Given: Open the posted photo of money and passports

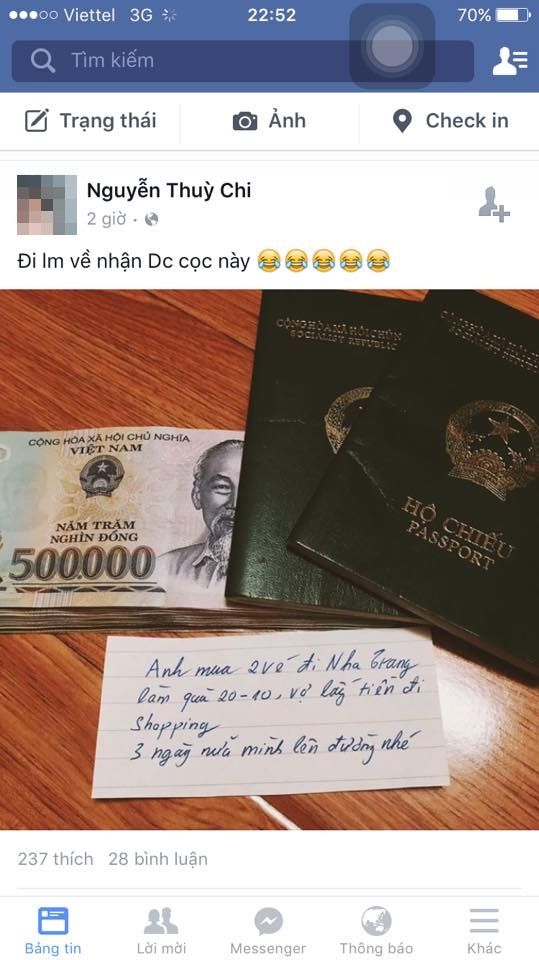Looking at the screenshot, I should tap(270, 560).
